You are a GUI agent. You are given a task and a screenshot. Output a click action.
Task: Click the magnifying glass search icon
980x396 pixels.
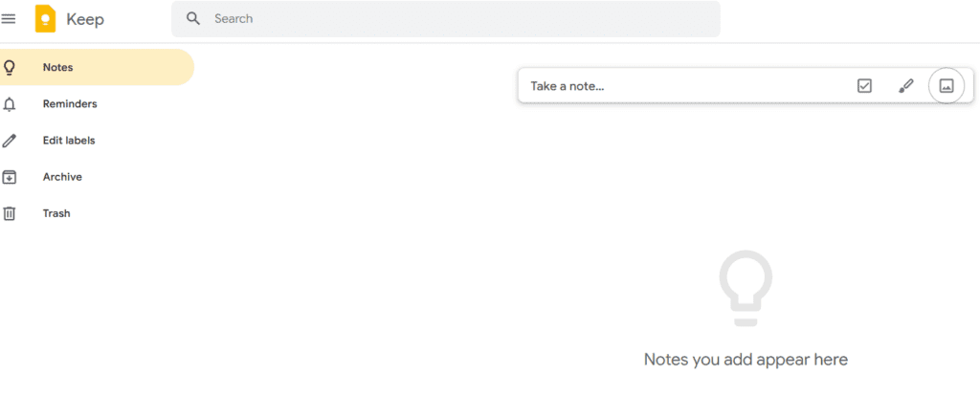(193, 18)
